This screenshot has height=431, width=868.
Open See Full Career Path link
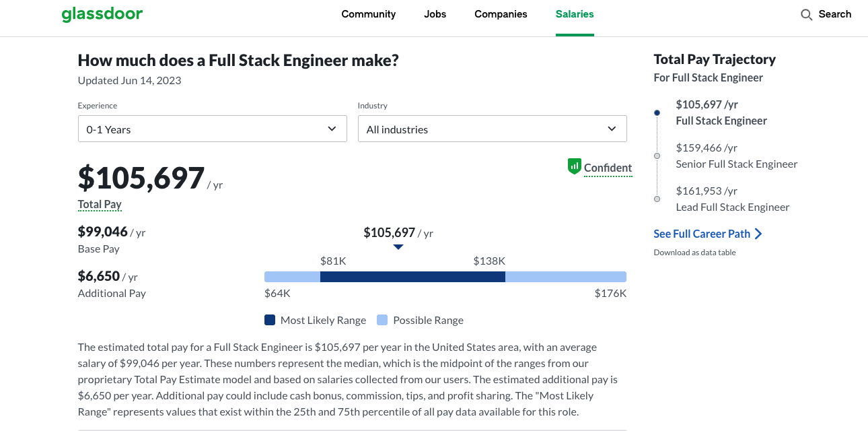702,234
